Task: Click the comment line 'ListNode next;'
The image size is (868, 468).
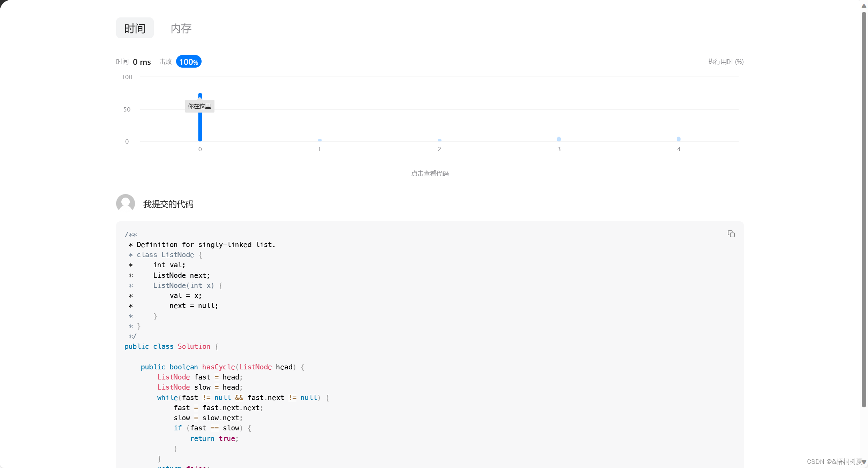Action: [182, 275]
